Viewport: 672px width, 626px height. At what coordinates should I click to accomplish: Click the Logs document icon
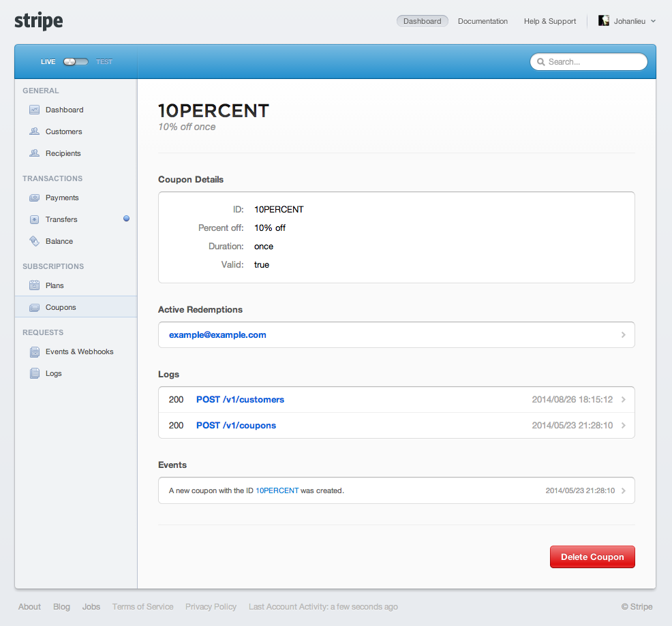point(34,373)
